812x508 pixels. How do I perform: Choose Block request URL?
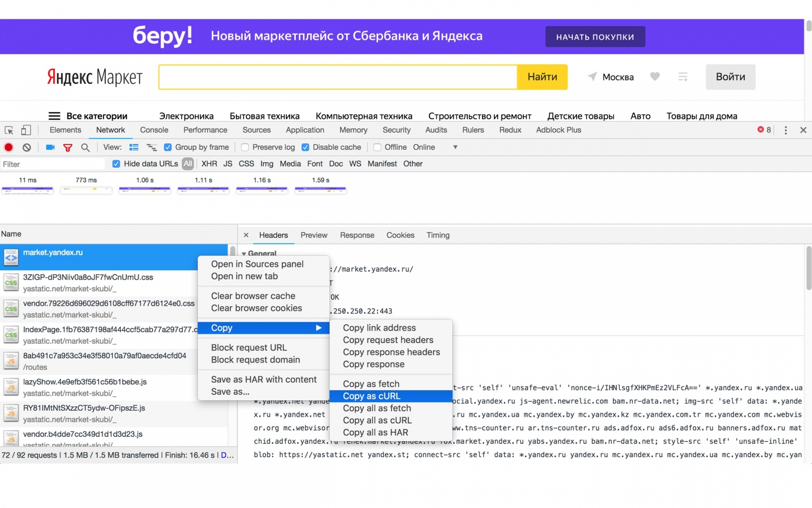[263, 347]
